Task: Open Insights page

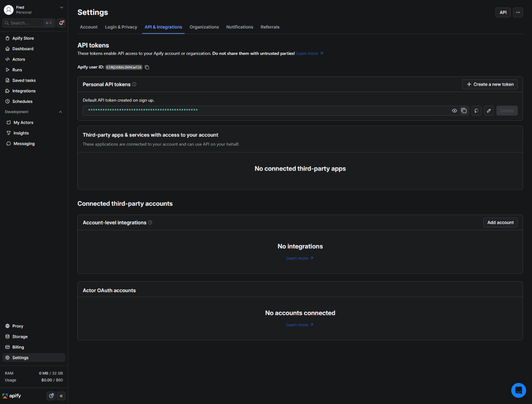Action: [x=34, y=133]
